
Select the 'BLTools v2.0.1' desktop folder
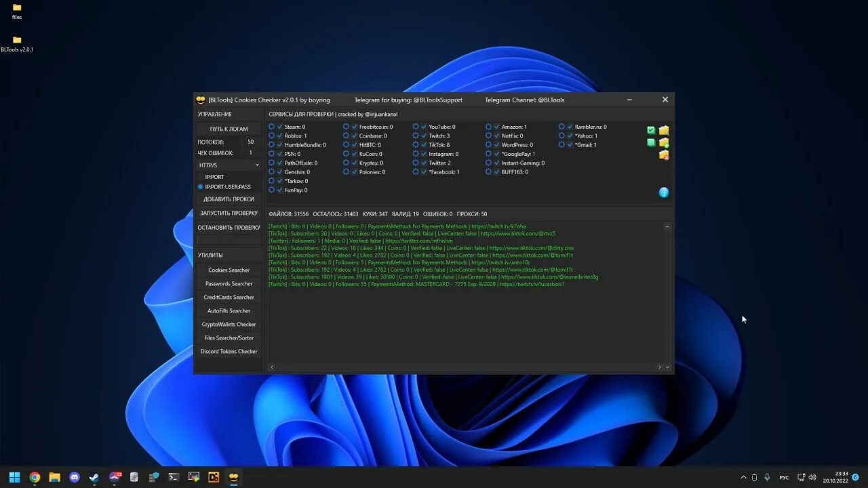[17, 44]
